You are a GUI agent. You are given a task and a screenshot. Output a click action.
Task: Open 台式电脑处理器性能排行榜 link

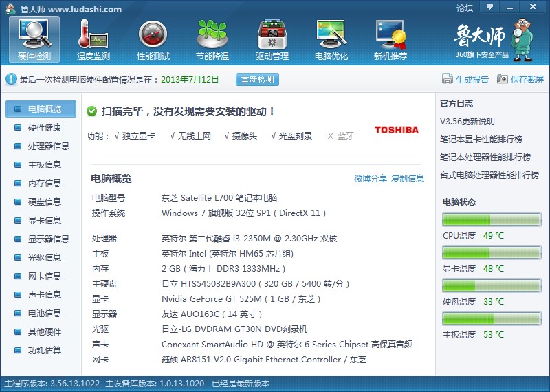[489, 175]
